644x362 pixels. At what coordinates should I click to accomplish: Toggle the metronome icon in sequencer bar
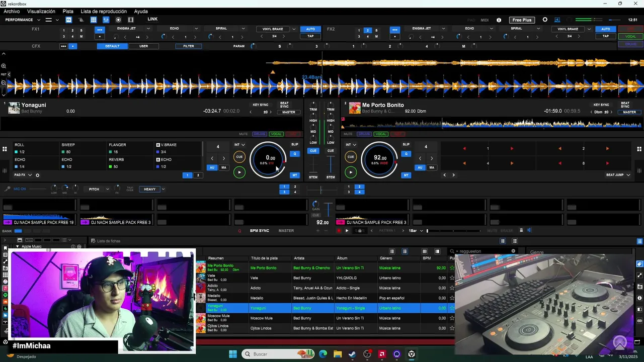pyautogui.click(x=521, y=230)
